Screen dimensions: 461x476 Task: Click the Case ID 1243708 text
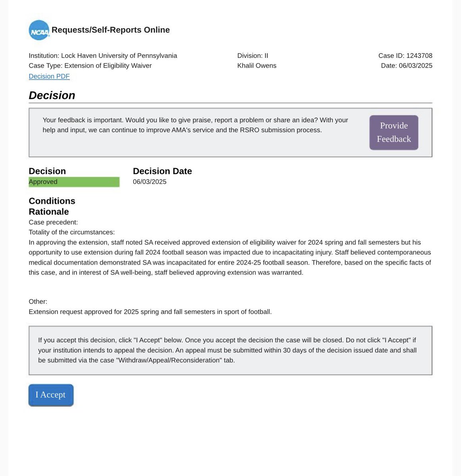click(405, 56)
